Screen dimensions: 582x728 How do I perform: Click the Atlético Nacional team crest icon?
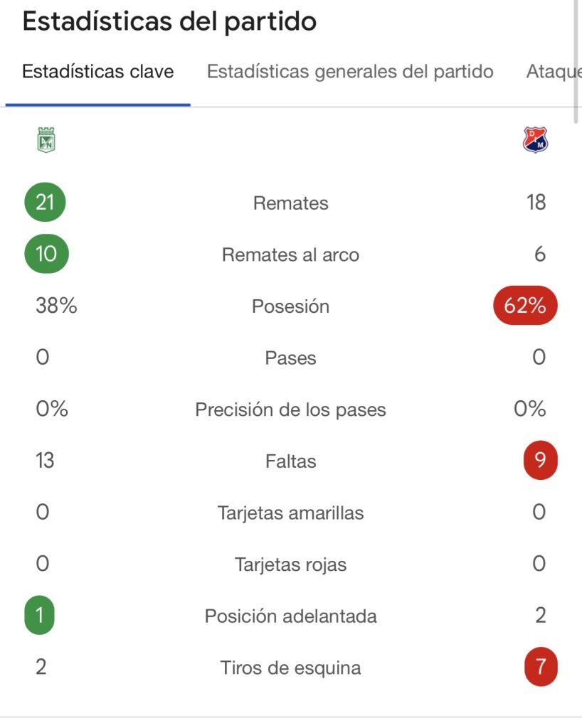click(x=46, y=139)
